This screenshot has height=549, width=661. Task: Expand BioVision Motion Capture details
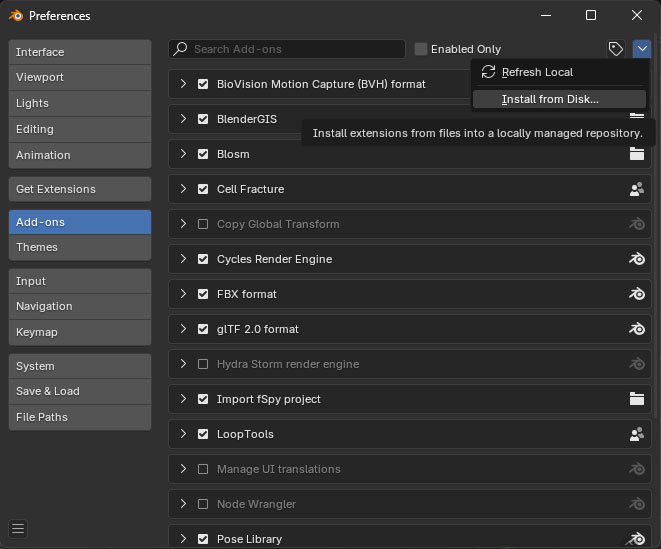point(183,83)
